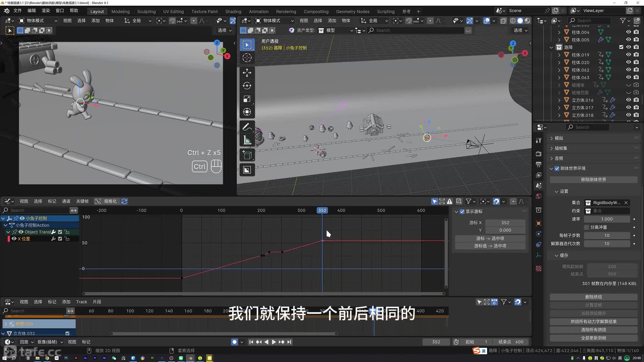The height and width of the screenshot is (362, 644).
Task: Open the Output properties tab
Action: tap(539, 164)
